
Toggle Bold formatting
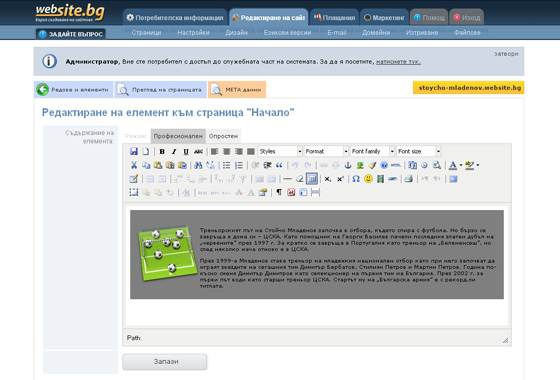tap(162, 151)
